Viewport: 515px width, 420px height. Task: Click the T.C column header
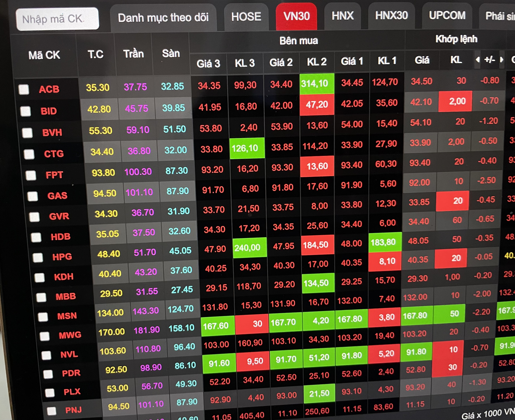(96, 54)
